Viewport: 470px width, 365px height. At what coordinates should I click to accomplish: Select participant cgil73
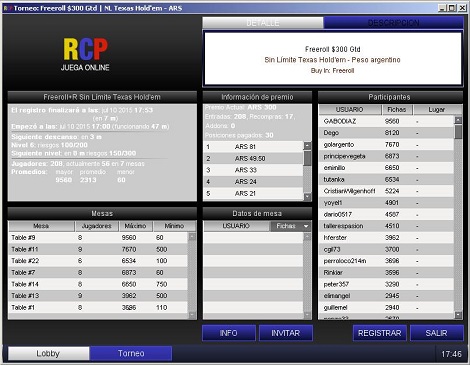387,249
